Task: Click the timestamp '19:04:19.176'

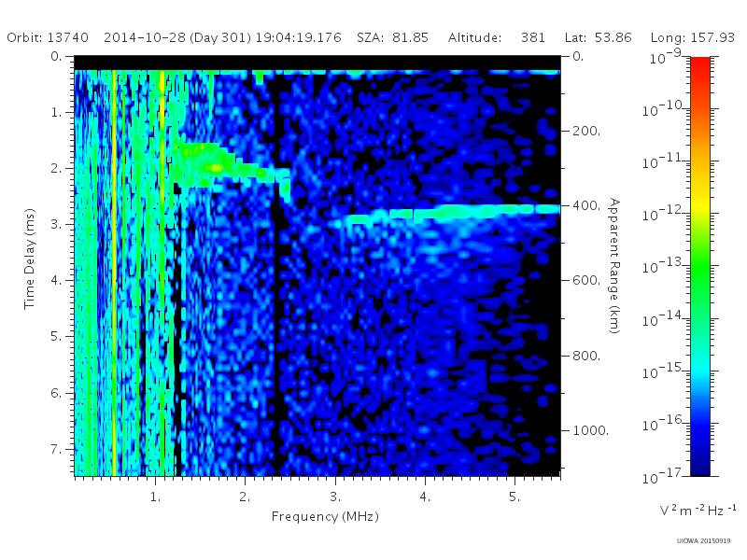Action: (298, 37)
